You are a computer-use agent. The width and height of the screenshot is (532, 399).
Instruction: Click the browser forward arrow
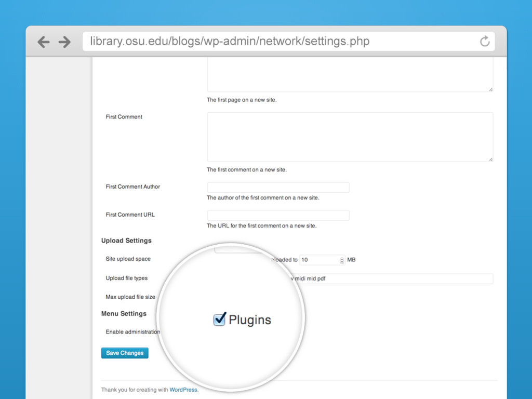tap(64, 42)
